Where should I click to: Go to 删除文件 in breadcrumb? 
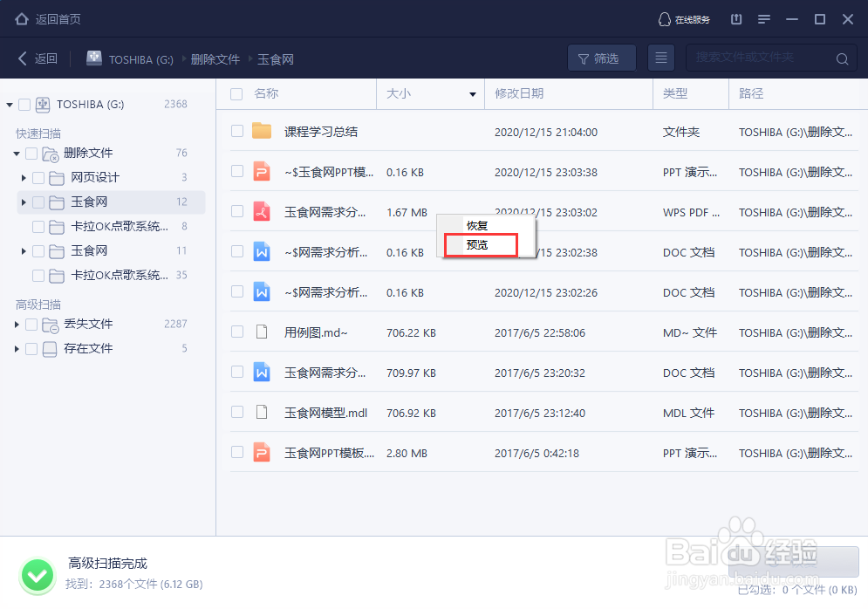click(215, 59)
